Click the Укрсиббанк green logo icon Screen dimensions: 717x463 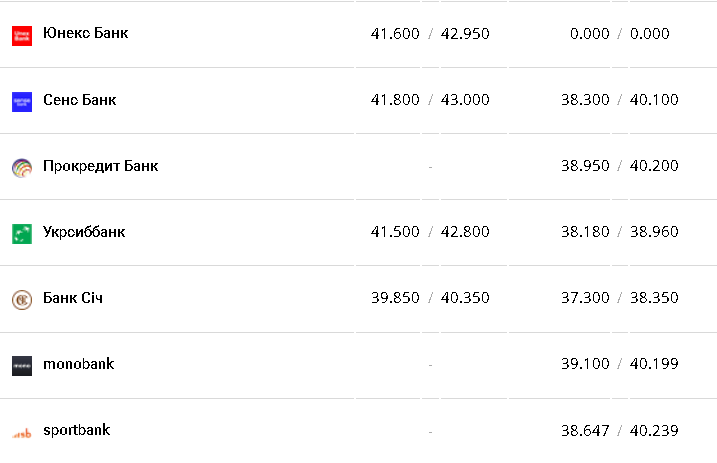[x=22, y=233]
